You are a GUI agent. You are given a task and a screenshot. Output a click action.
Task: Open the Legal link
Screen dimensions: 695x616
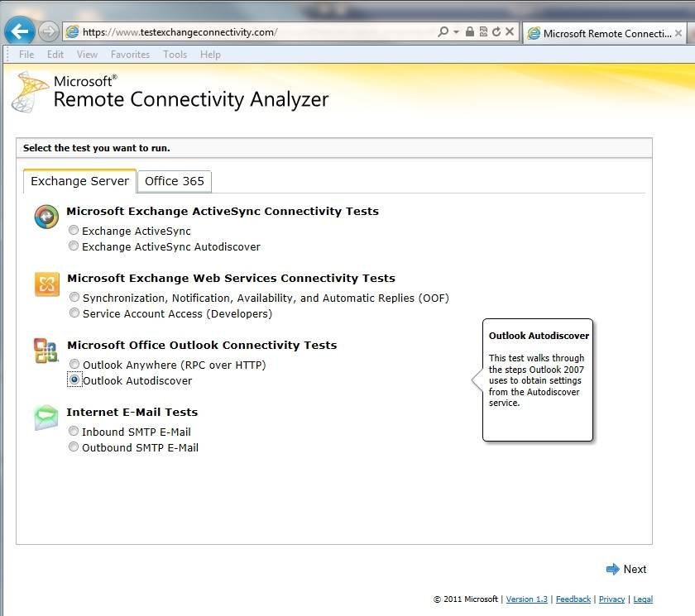[643, 599]
